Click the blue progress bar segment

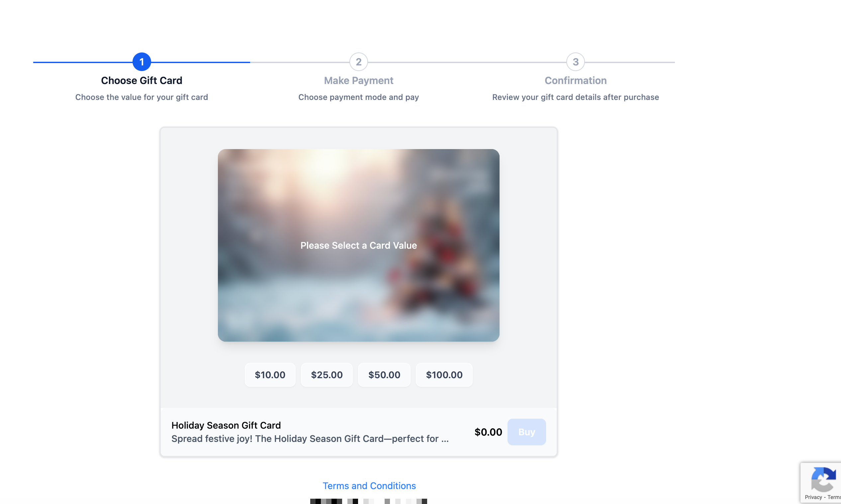[141, 62]
